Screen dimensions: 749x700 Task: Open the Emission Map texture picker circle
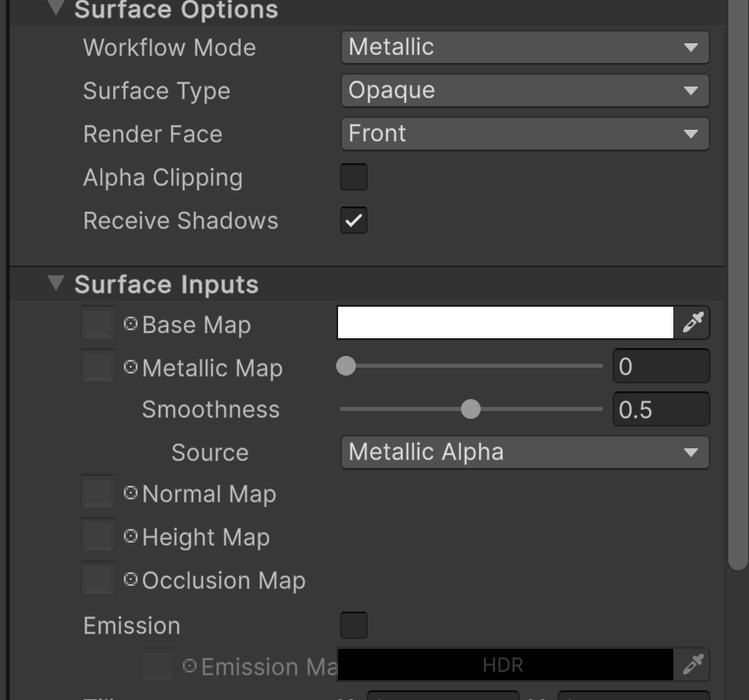[190, 666]
